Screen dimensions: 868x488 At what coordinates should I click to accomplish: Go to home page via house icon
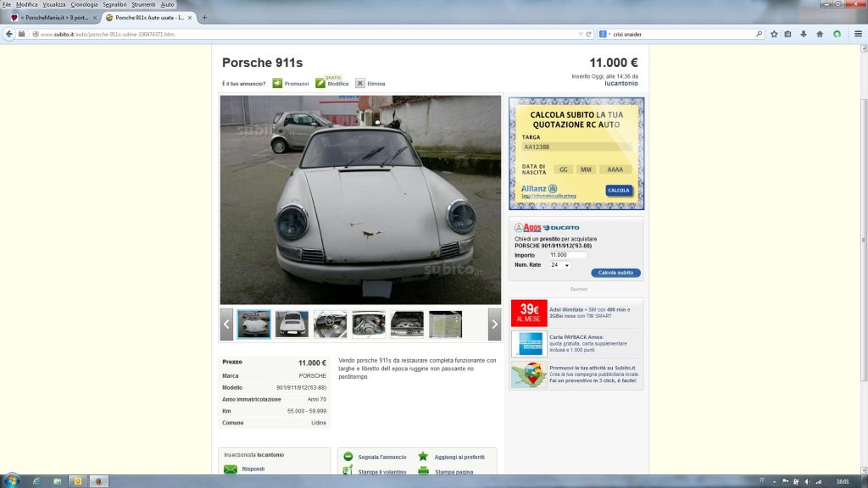820,34
